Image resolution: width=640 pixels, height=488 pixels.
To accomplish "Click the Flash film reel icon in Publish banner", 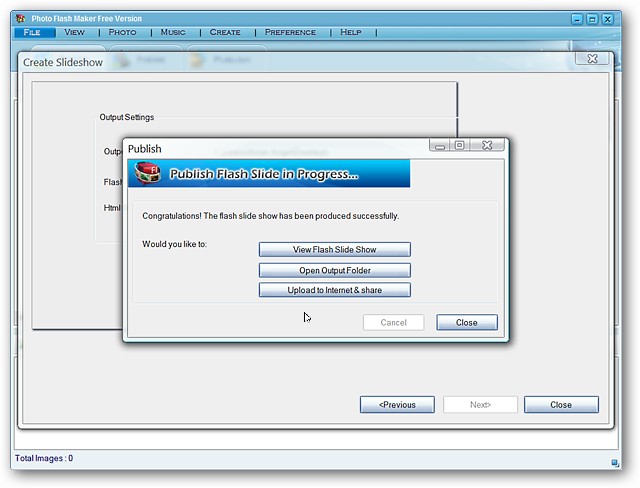I will pos(147,173).
